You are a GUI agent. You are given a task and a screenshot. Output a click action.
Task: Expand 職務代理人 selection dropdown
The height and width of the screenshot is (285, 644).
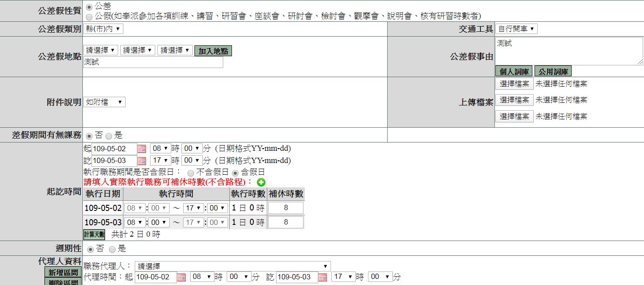[x=232, y=266]
